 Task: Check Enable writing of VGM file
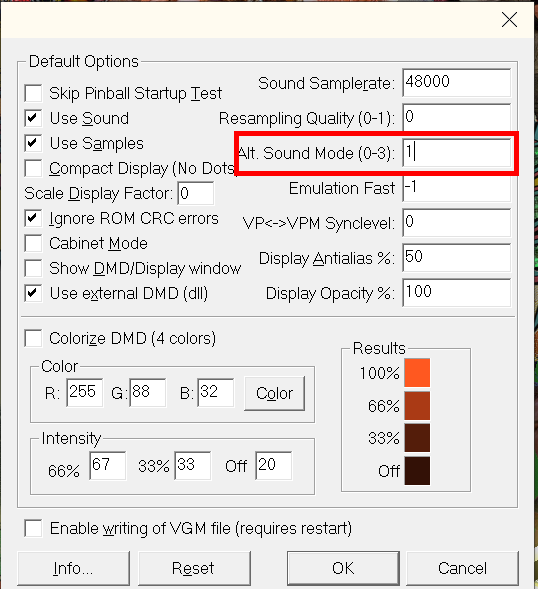coord(33,528)
